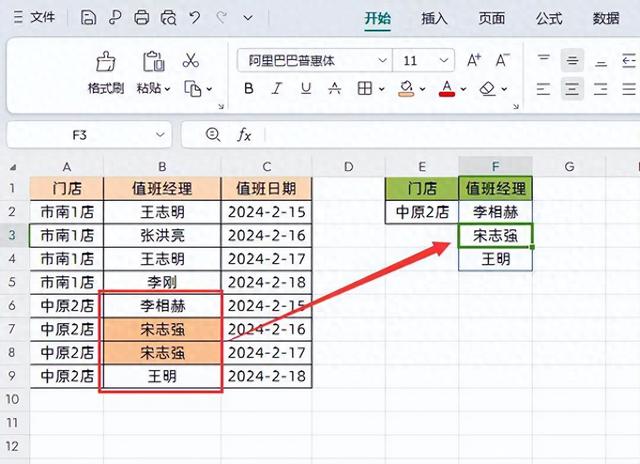Click the cell Borders icon

click(364, 89)
